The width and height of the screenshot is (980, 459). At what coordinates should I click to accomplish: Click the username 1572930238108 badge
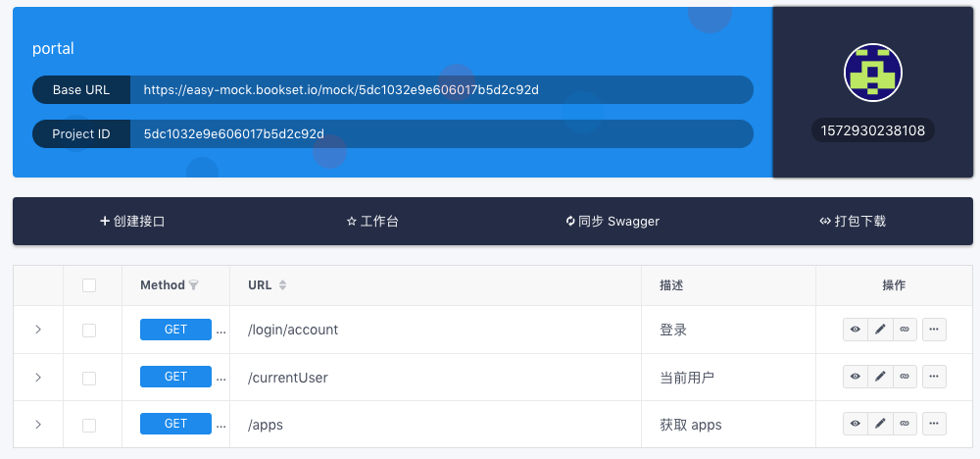pos(872,130)
